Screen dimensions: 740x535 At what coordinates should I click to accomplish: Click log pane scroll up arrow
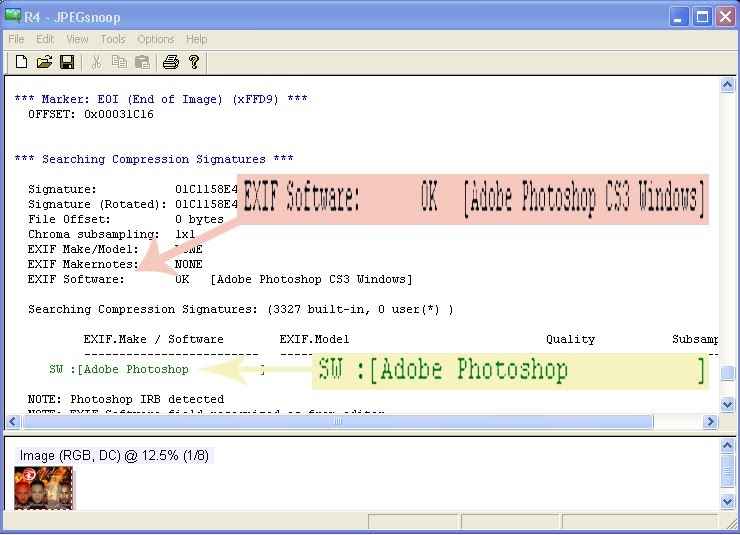pyautogui.click(x=727, y=85)
